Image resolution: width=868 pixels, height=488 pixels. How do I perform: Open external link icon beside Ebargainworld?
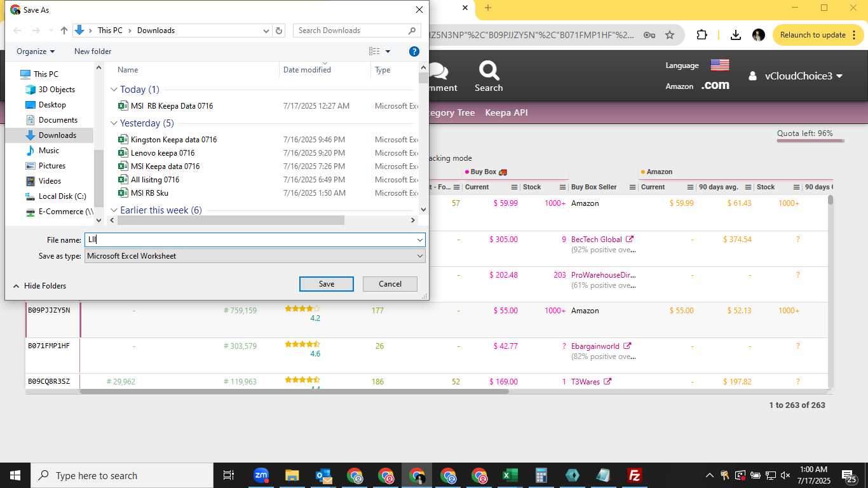(627, 346)
